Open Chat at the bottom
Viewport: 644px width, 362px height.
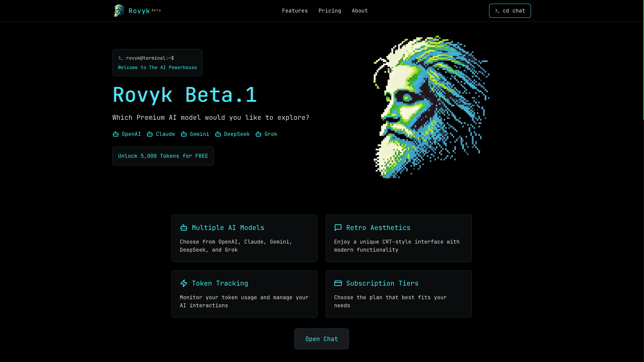(322, 339)
